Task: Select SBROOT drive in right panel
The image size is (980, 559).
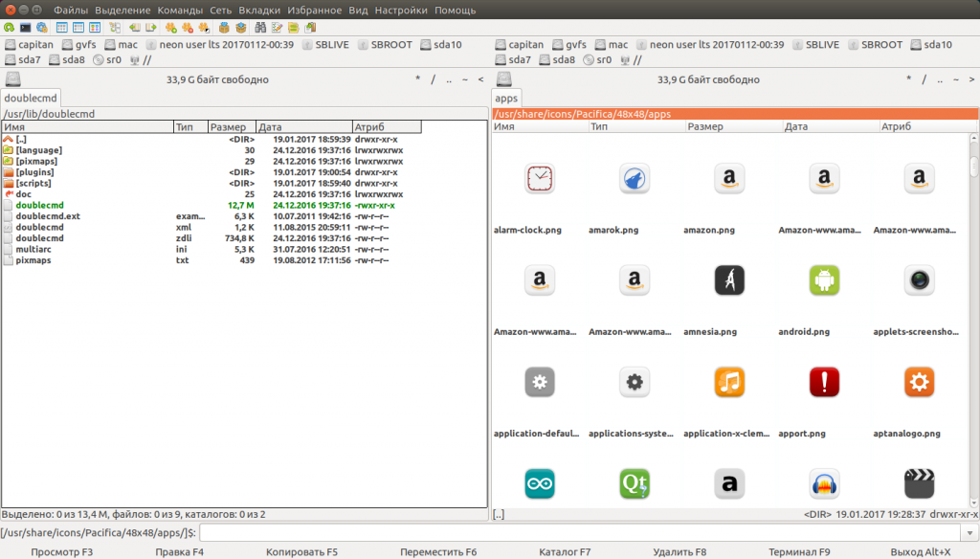Action: [875, 44]
